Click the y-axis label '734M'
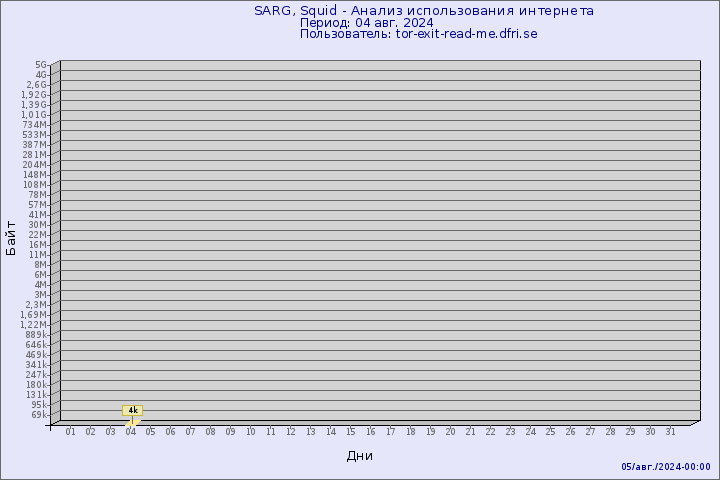Screen dimensions: 720x480 [35, 125]
